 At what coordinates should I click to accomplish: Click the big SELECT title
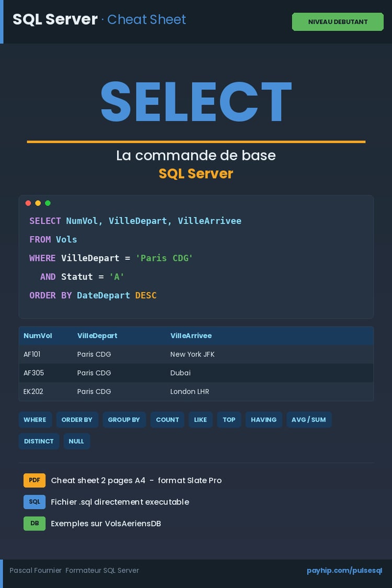tap(196, 101)
